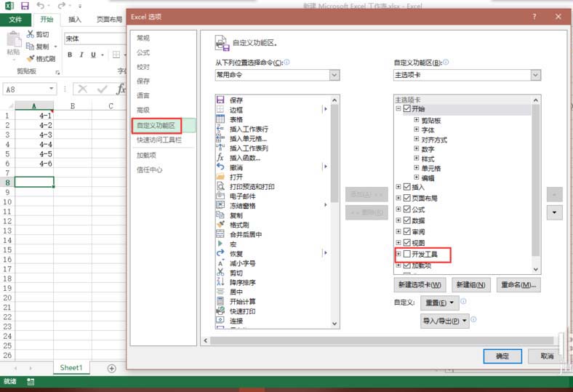The height and width of the screenshot is (392, 573).
Task: Click the Copy (复制) icon in the ribbon
Action: tap(30, 46)
